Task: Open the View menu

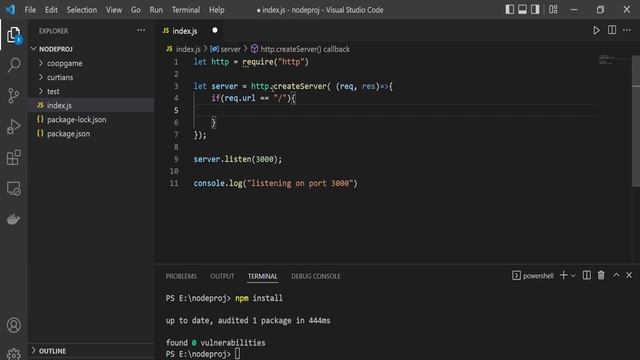Action: (114, 10)
